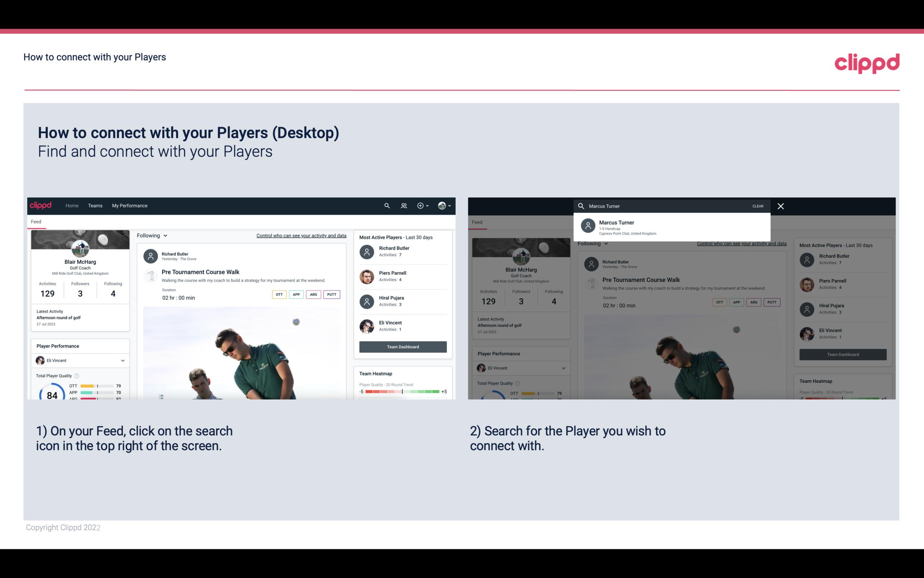Click the user profile icon top right
Screen dimensions: 924x578
(x=442, y=206)
